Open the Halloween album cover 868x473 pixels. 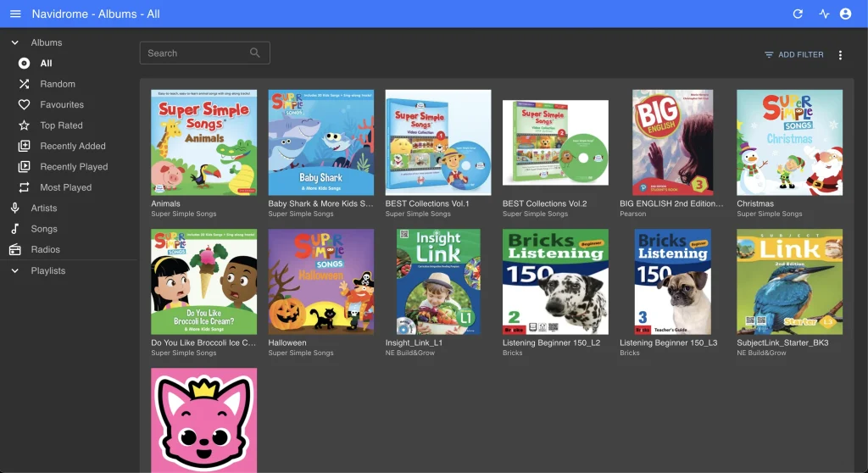tap(321, 281)
